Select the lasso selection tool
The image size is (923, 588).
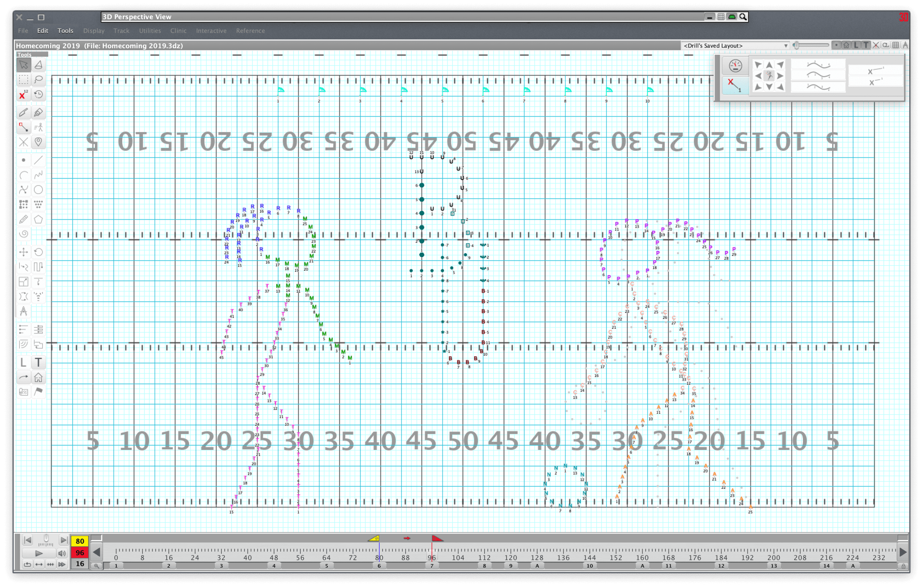coord(38,80)
